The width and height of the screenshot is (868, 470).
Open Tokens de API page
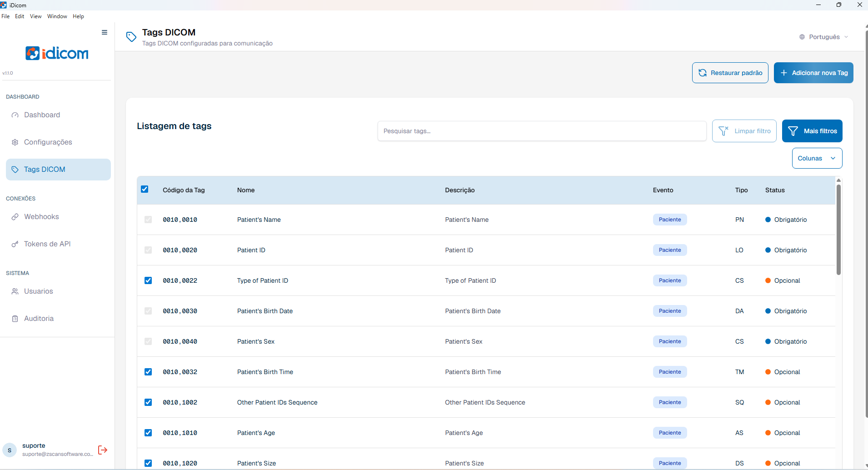(x=58, y=244)
